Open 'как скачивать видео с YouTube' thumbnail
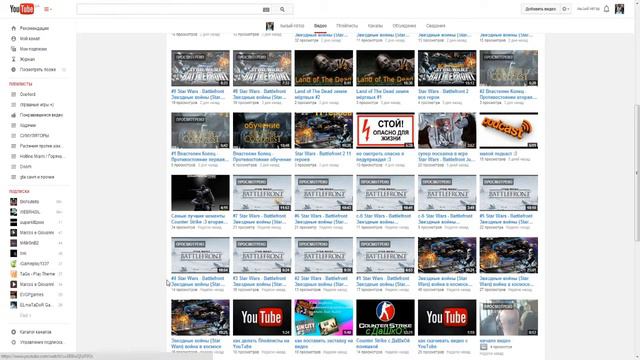 point(447,317)
